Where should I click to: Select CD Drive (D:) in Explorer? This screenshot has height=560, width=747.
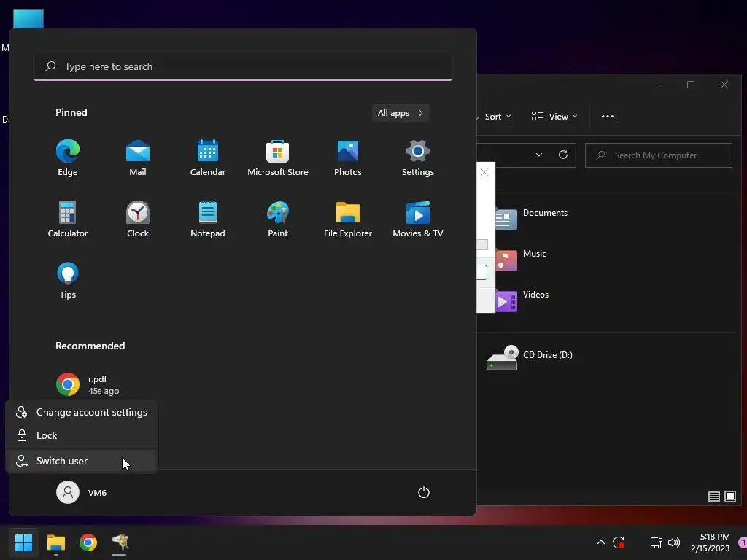coord(530,357)
